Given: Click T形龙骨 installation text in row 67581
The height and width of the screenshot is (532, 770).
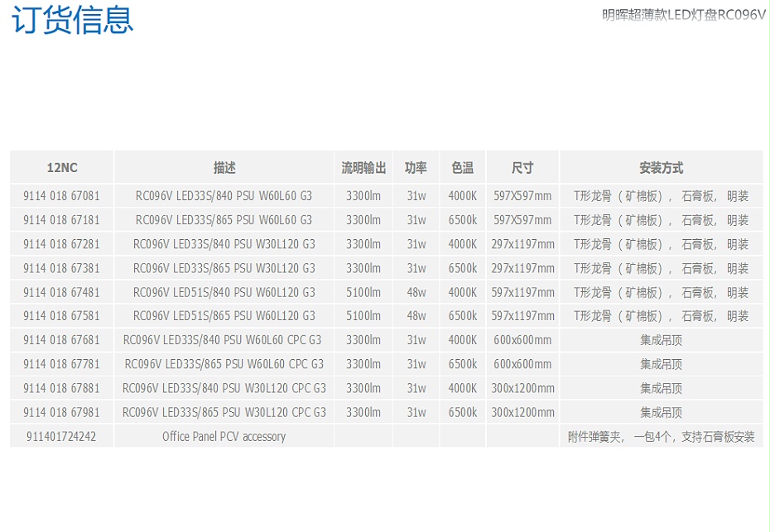Looking at the screenshot, I should [661, 315].
